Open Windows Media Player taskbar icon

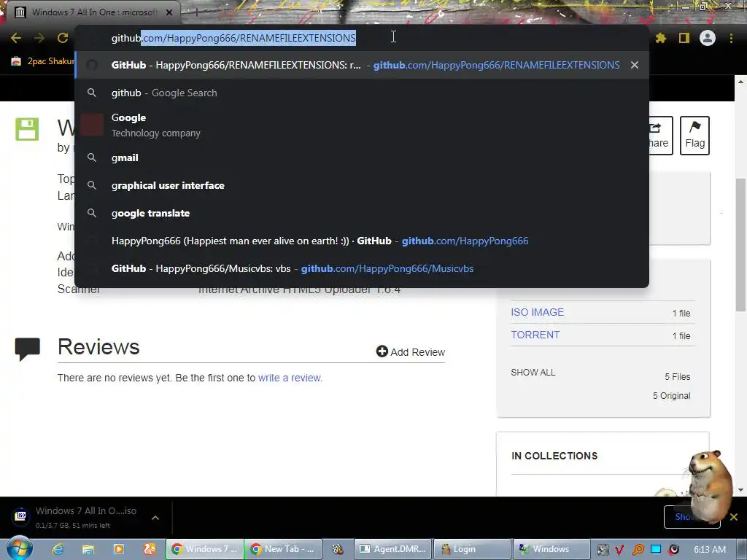click(119, 549)
